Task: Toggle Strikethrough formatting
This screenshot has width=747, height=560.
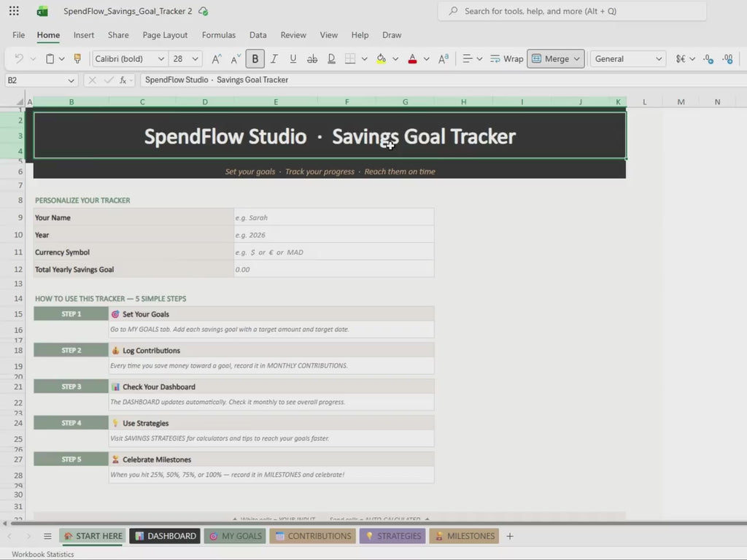Action: click(312, 58)
